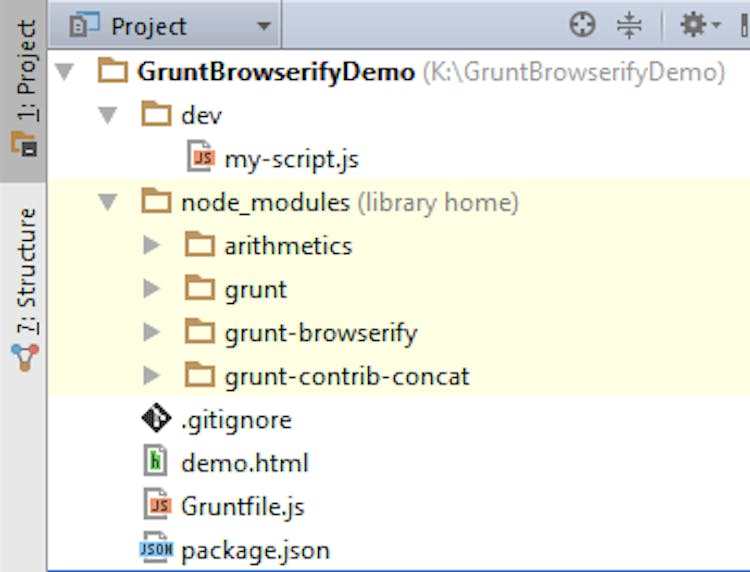Select the dev folder label

(201, 116)
